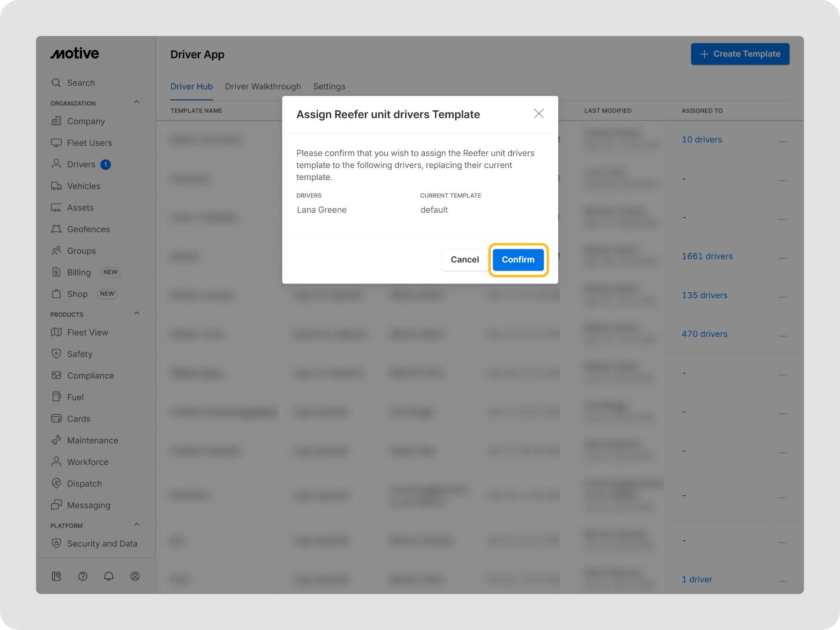
Task: Open notifications from the bell icon
Action: [109, 576]
